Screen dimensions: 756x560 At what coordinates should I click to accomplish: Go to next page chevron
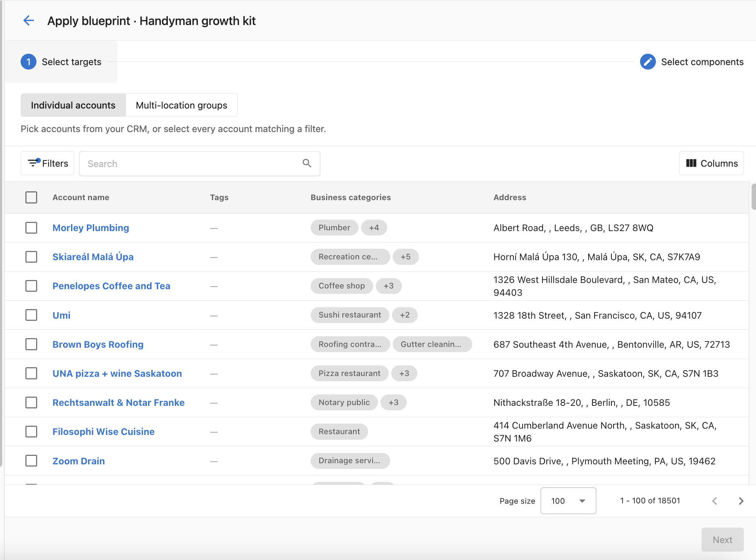[x=741, y=501]
